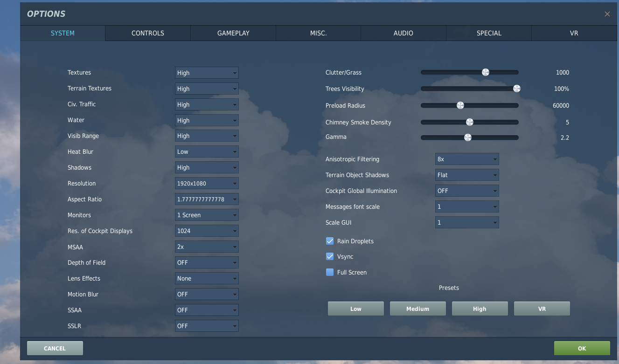The image size is (619, 364).
Task: Click the OPTIONS window title
Action: tap(46, 14)
